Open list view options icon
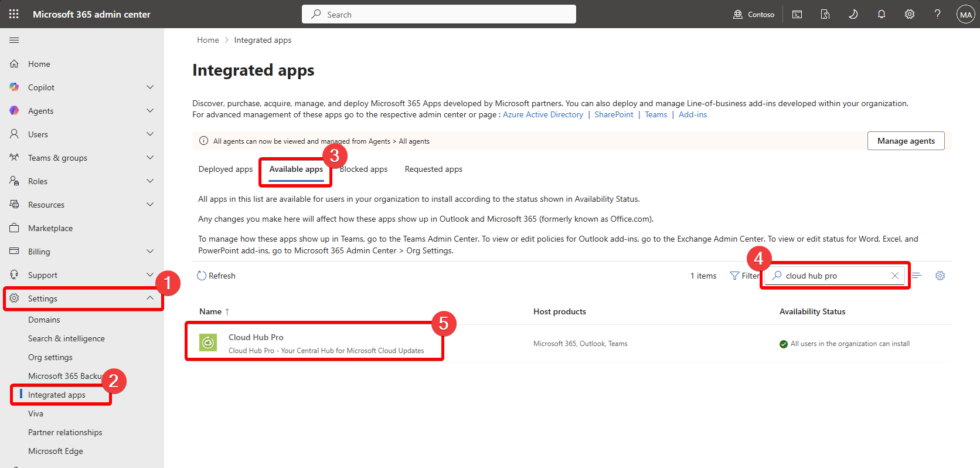980x468 pixels. pyautogui.click(x=917, y=276)
